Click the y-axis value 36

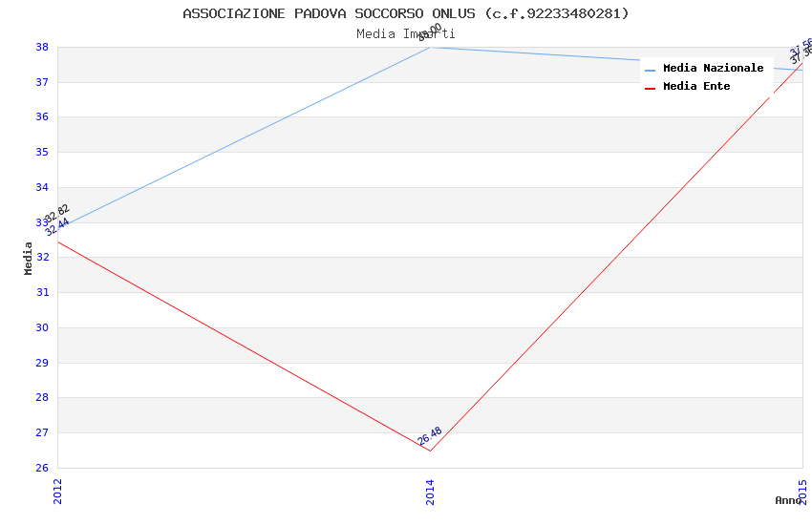42,116
